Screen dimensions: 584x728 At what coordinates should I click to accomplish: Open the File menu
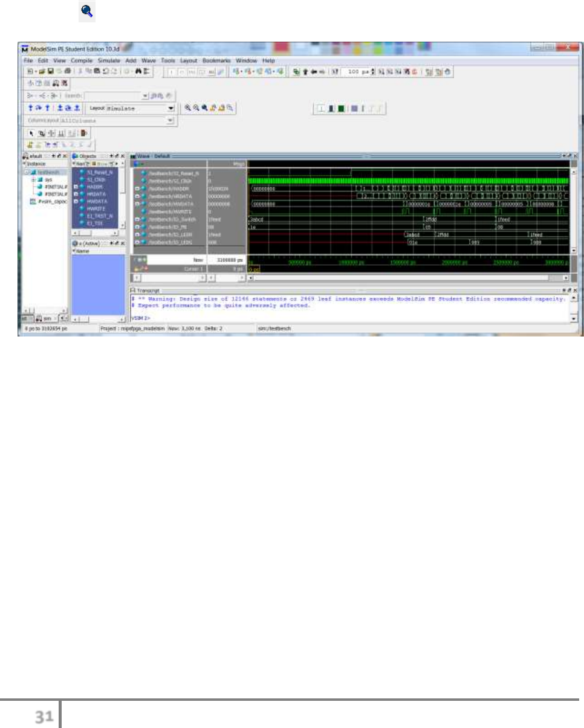point(28,60)
